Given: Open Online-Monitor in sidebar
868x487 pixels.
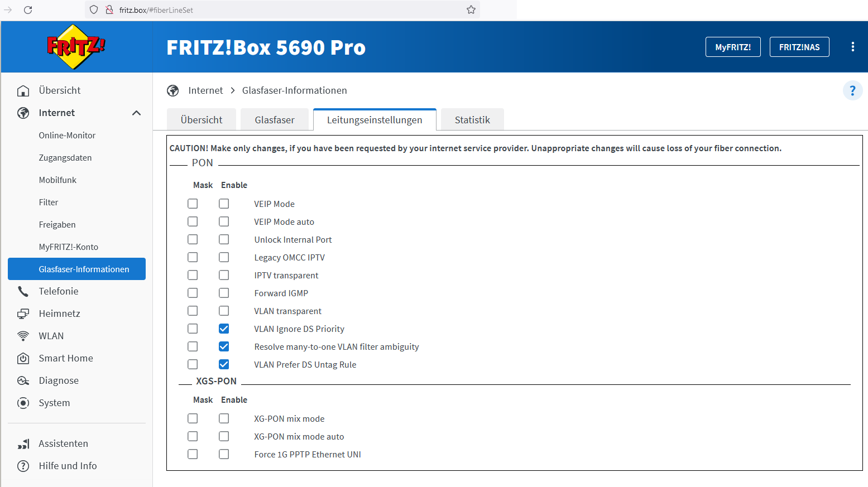Looking at the screenshot, I should coord(67,135).
